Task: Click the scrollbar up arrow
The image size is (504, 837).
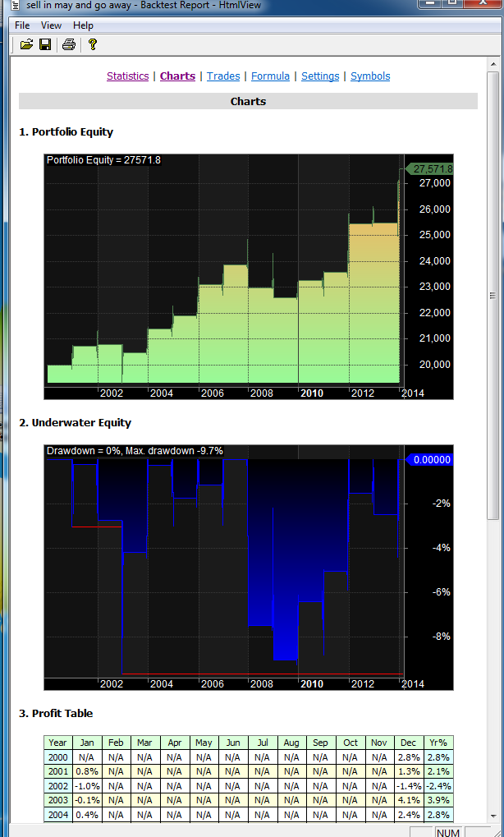Action: pyautogui.click(x=493, y=64)
